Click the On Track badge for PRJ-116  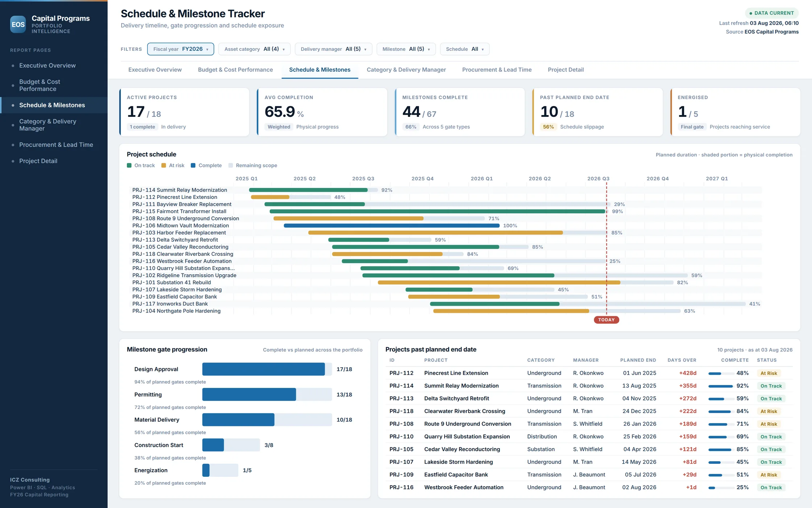pos(771,487)
